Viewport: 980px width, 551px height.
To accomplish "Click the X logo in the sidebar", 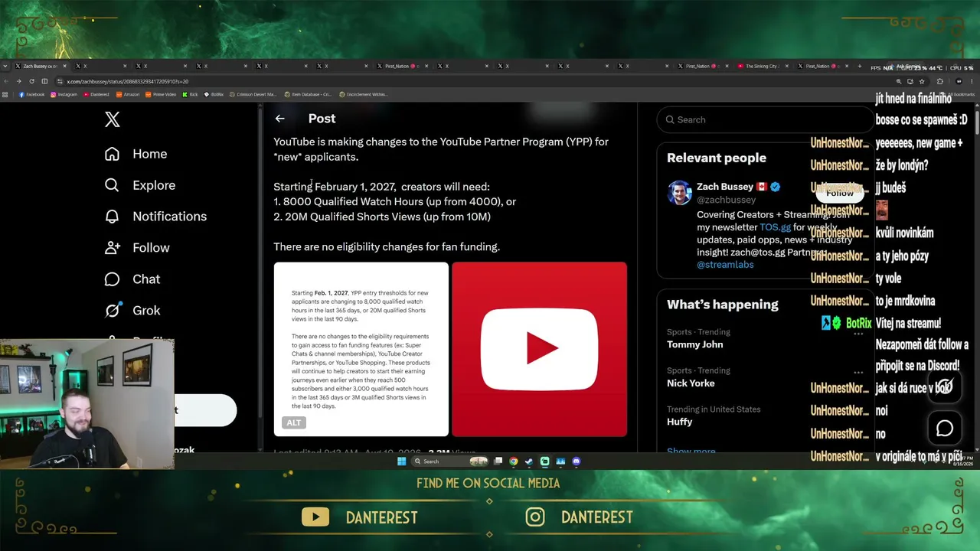I will click(x=113, y=119).
